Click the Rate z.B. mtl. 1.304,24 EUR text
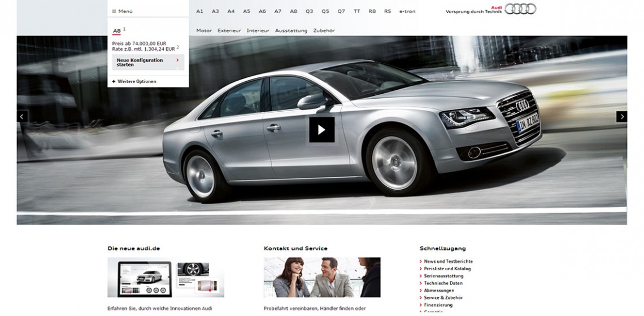Image resolution: width=644 pixels, height=316 pixels. (x=143, y=49)
